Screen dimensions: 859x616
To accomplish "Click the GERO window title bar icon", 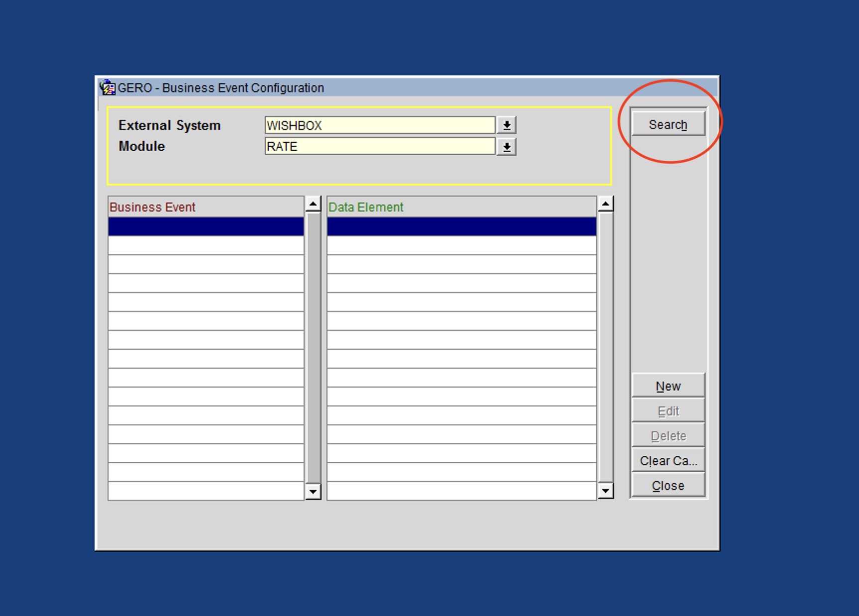I will pos(107,88).
